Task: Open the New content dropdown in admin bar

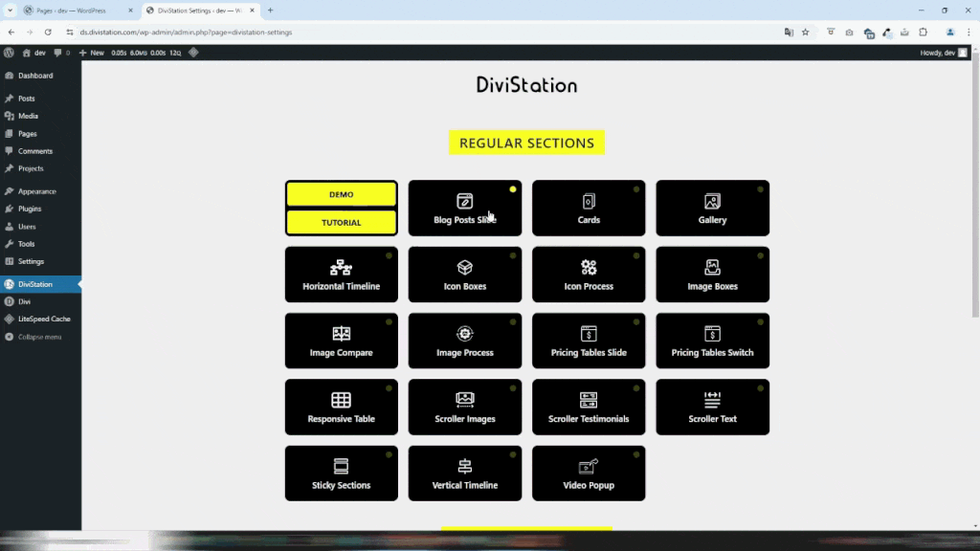Action: [92, 53]
